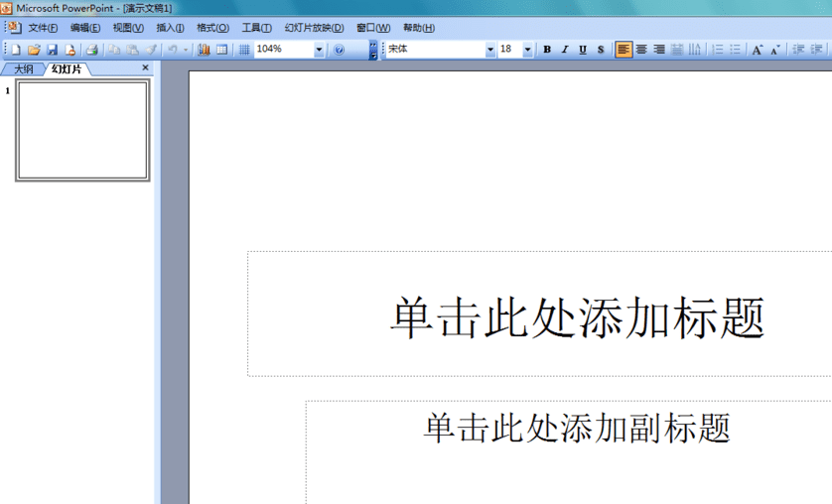Undo the last action

click(x=173, y=50)
